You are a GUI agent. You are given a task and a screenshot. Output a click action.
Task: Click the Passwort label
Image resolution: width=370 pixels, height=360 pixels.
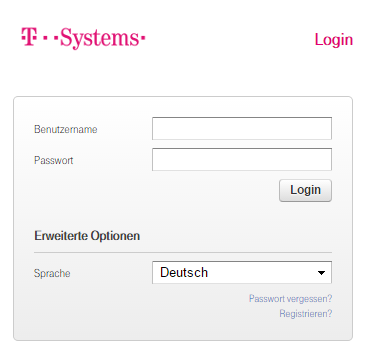(53, 160)
